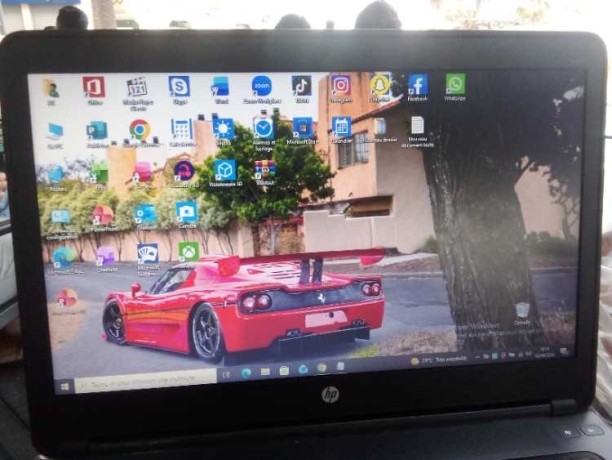Screen dimensions: 612x460
Task: Open the Outlook desktop shortcut
Action: [x=145, y=217]
